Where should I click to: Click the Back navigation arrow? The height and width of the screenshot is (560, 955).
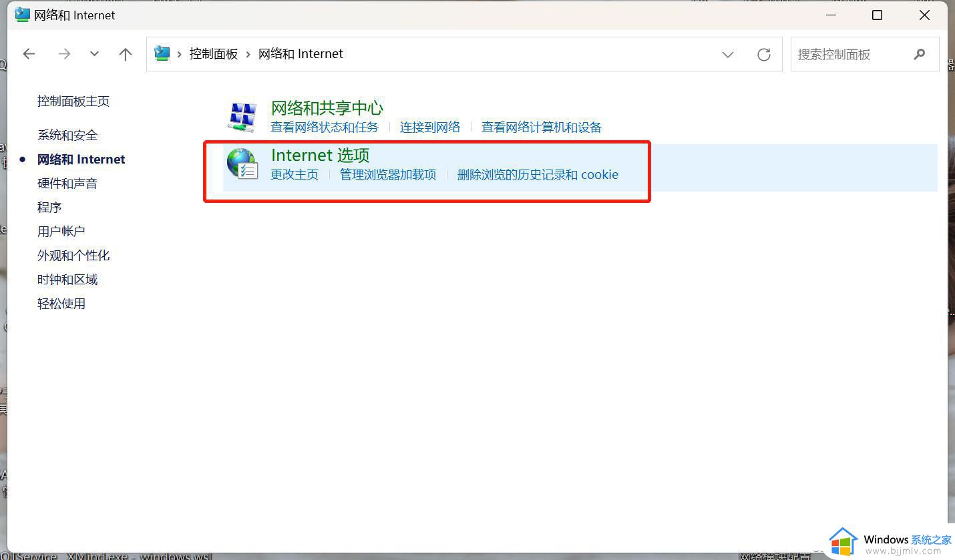[29, 54]
